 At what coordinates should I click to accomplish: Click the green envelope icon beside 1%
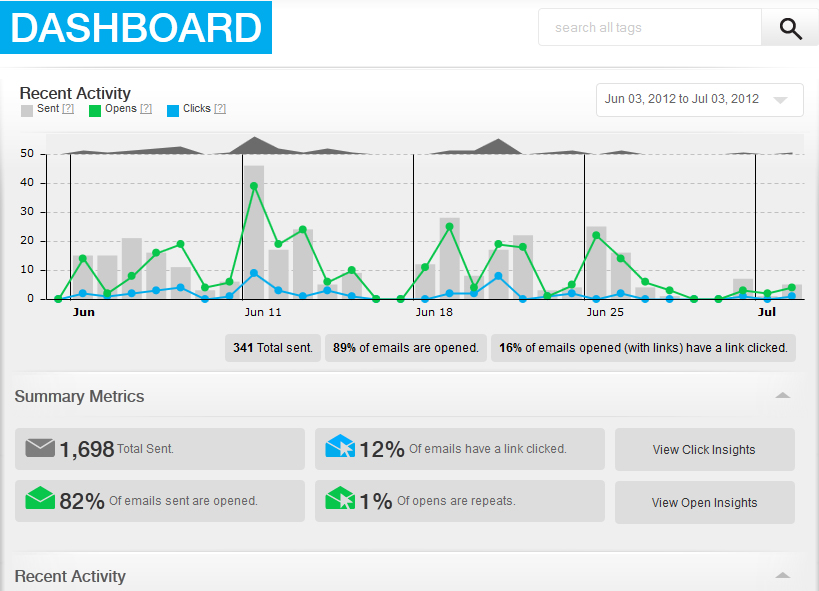coord(340,499)
